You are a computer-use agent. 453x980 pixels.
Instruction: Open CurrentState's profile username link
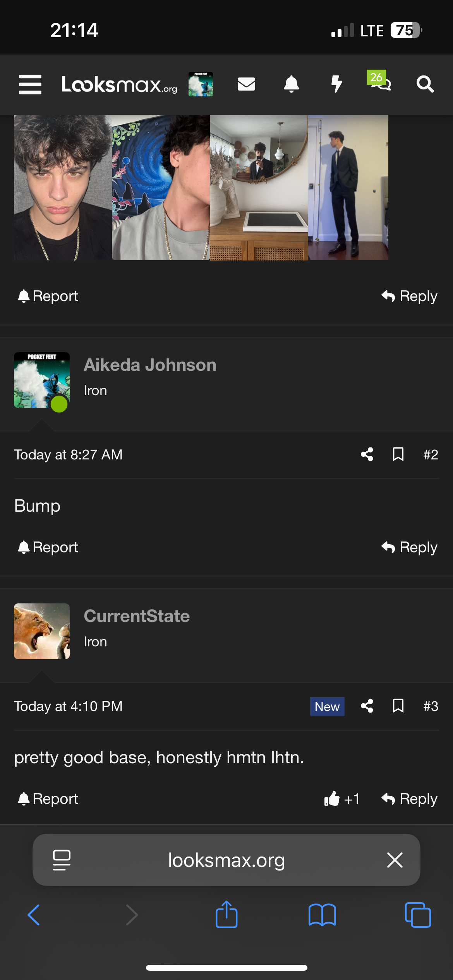(137, 616)
